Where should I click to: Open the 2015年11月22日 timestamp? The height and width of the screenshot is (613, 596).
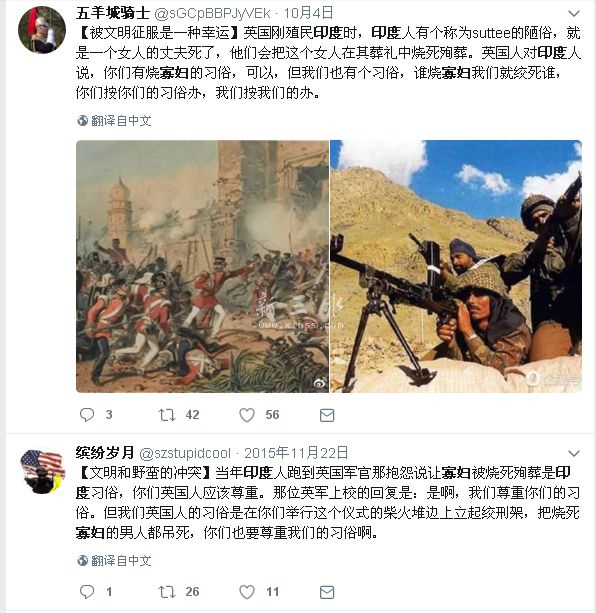[296, 453]
